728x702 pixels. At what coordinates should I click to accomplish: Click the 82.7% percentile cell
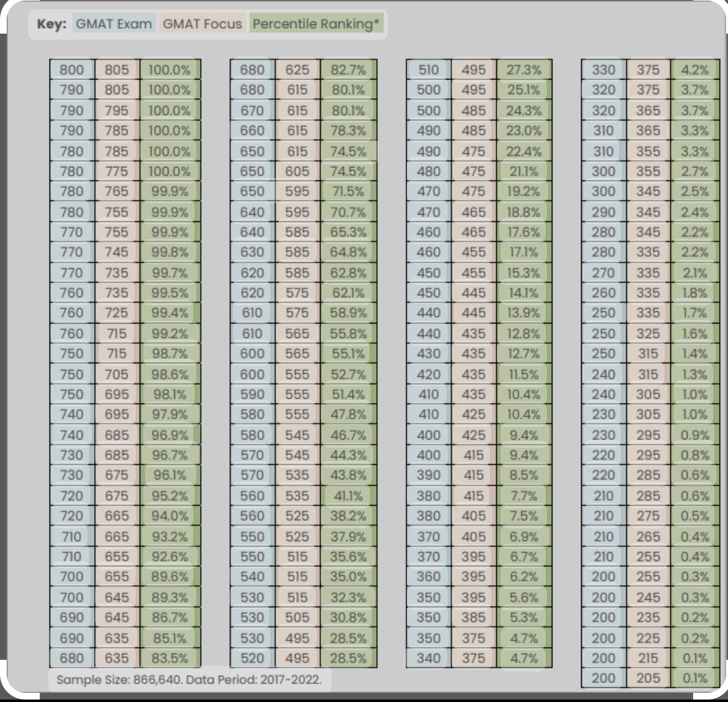(x=349, y=70)
